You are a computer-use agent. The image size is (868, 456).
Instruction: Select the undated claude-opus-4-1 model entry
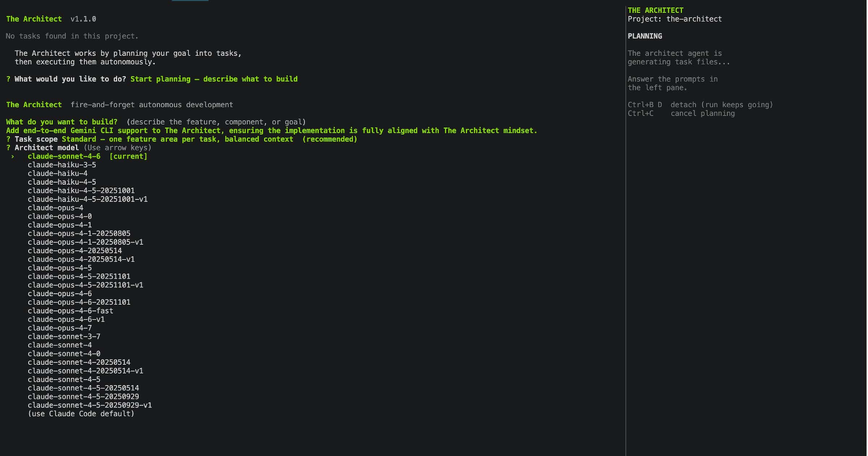[60, 225]
